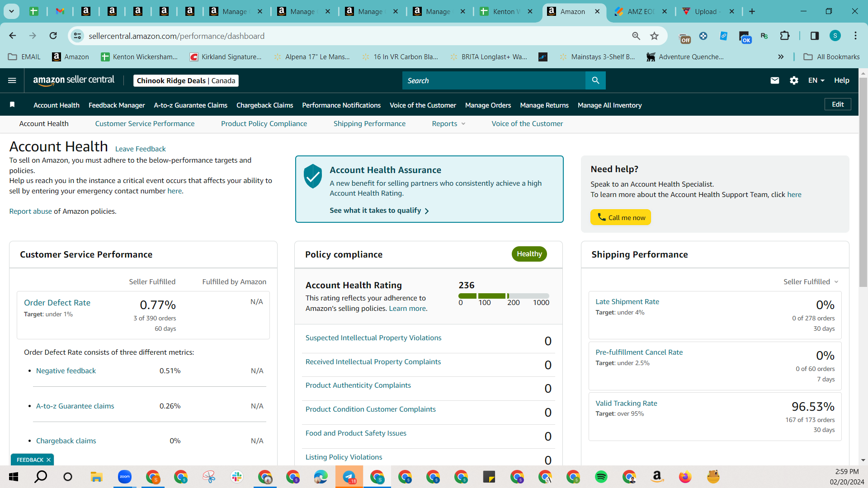Screen dimensions: 868x488
Task: Open the Help link in header
Action: (841, 80)
